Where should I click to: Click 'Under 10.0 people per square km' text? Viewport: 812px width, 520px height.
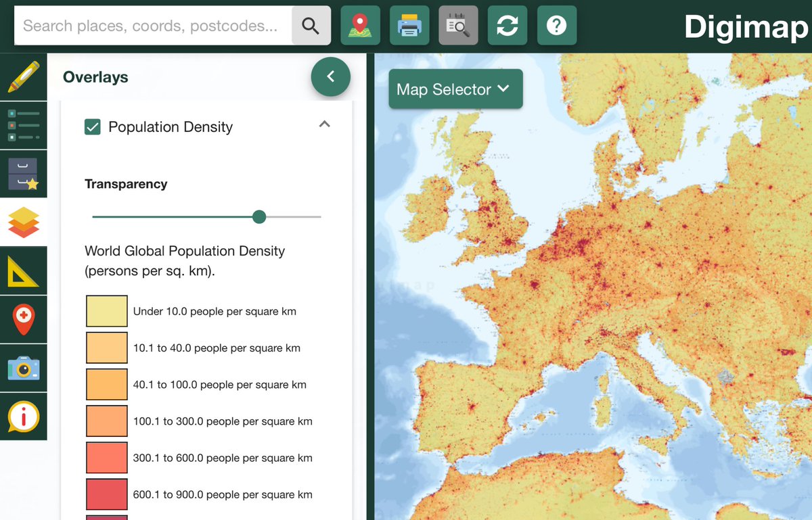point(215,312)
